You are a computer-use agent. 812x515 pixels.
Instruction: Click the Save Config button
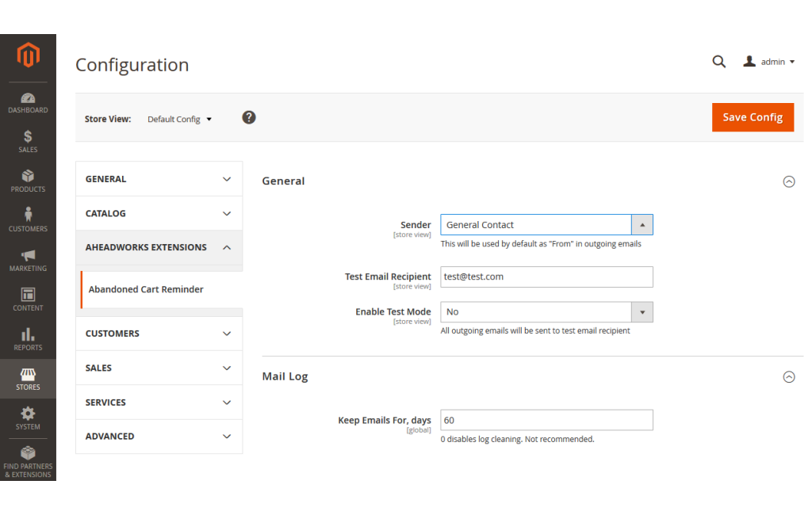tap(753, 117)
